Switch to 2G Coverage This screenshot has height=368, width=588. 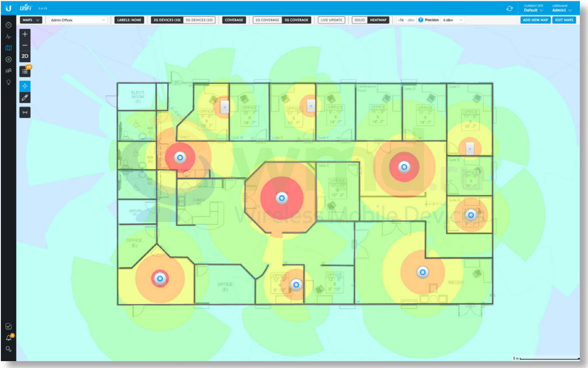pos(267,20)
